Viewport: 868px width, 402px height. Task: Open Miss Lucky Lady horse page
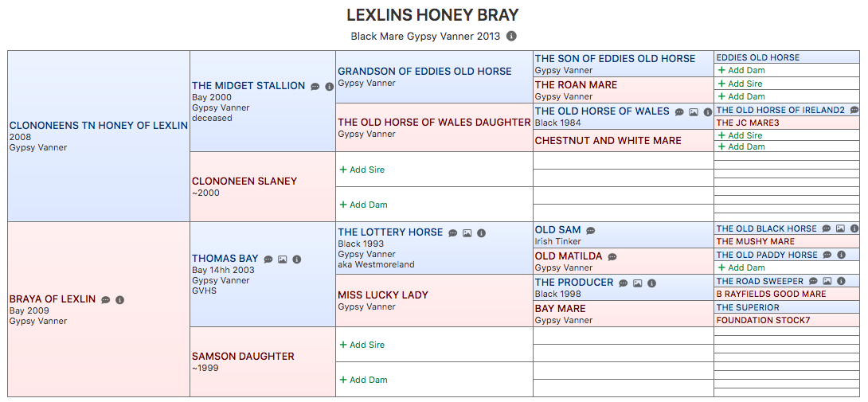point(383,295)
